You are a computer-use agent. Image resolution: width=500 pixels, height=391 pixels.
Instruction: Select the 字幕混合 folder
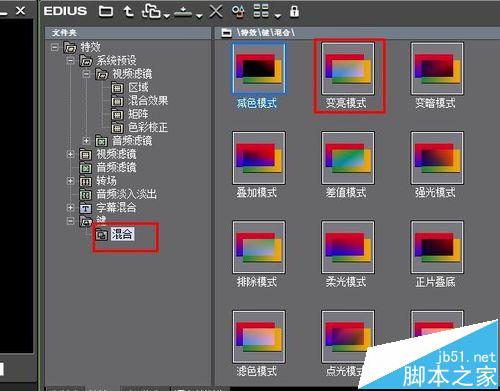click(x=116, y=208)
